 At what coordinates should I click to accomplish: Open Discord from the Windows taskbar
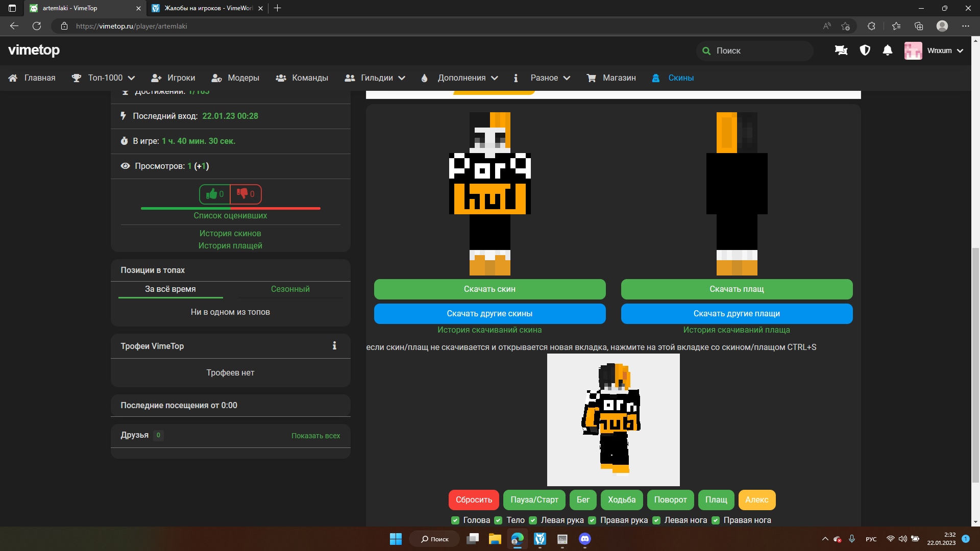coord(584,539)
